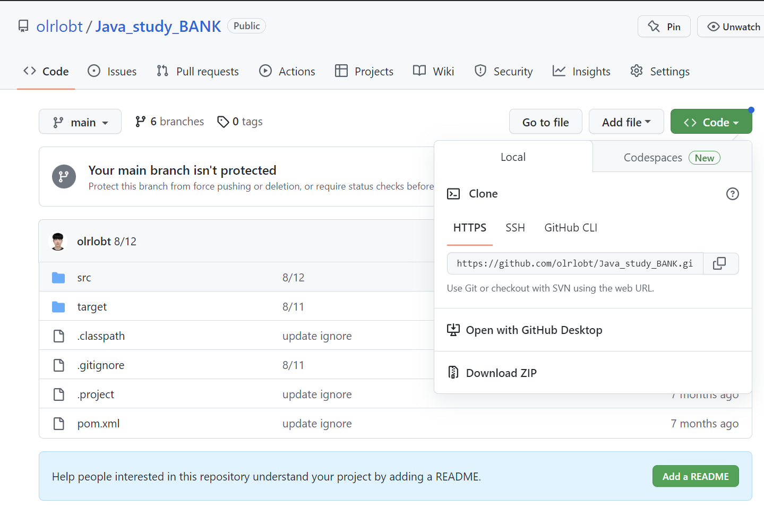Open the Issues tab
The height and width of the screenshot is (532, 764).
point(112,71)
